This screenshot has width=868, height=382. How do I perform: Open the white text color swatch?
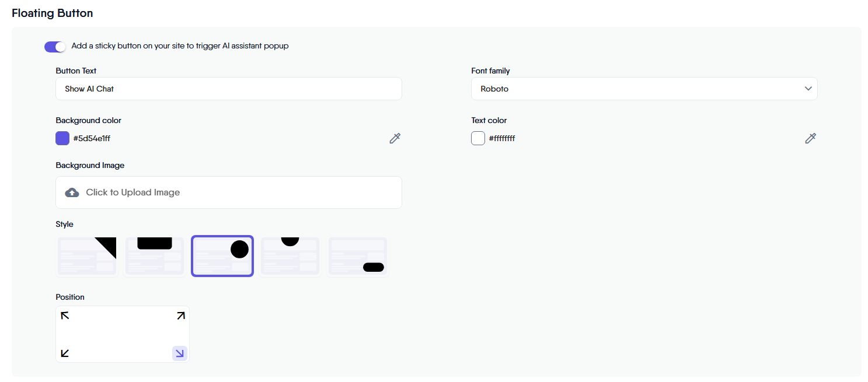point(478,138)
